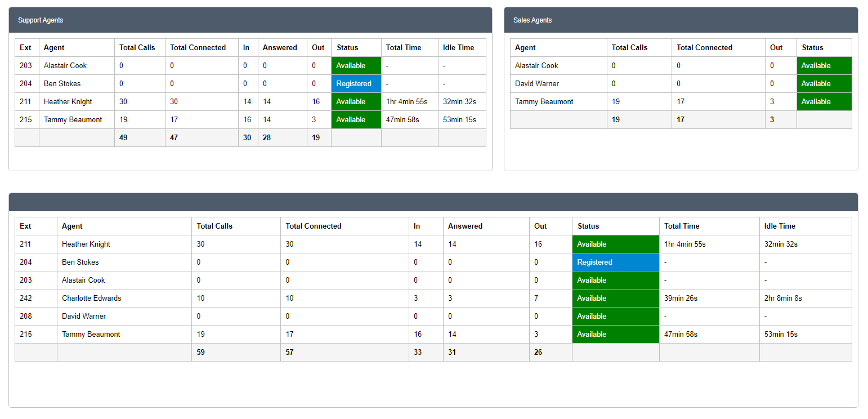This screenshot has width=868, height=419.
Task: Click Ben Stokes' Registered status in bottom table
Action: [616, 262]
